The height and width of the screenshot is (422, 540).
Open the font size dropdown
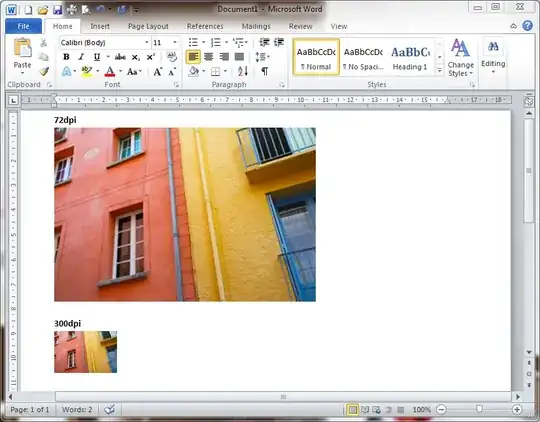[x=175, y=42]
